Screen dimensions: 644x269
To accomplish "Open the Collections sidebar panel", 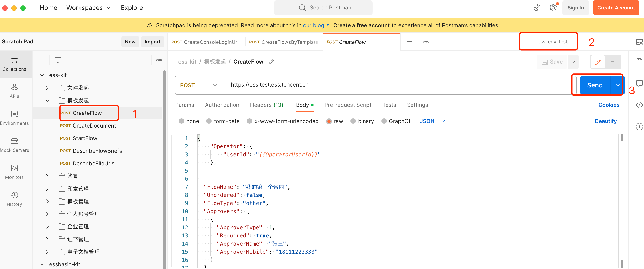I will pos(14,64).
